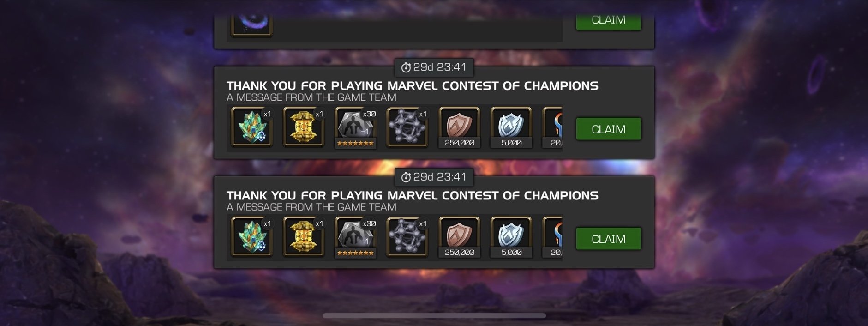Image resolution: width=868 pixels, height=326 pixels.
Task: Tap the green crystal in the bottom message
Action: point(251,237)
